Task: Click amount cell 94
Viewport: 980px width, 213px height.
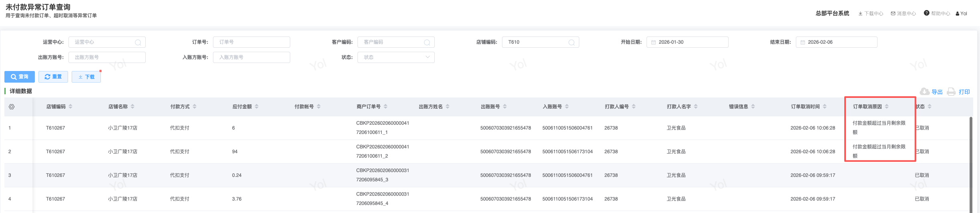Action: (235, 152)
